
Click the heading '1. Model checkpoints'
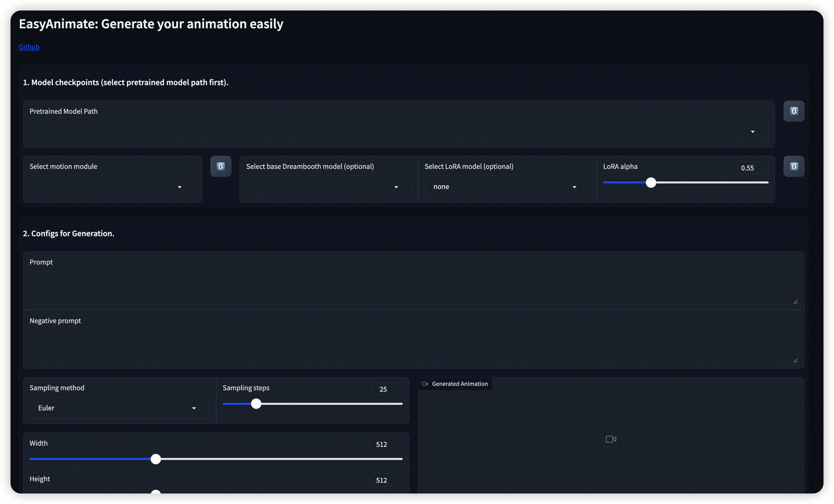pos(125,82)
